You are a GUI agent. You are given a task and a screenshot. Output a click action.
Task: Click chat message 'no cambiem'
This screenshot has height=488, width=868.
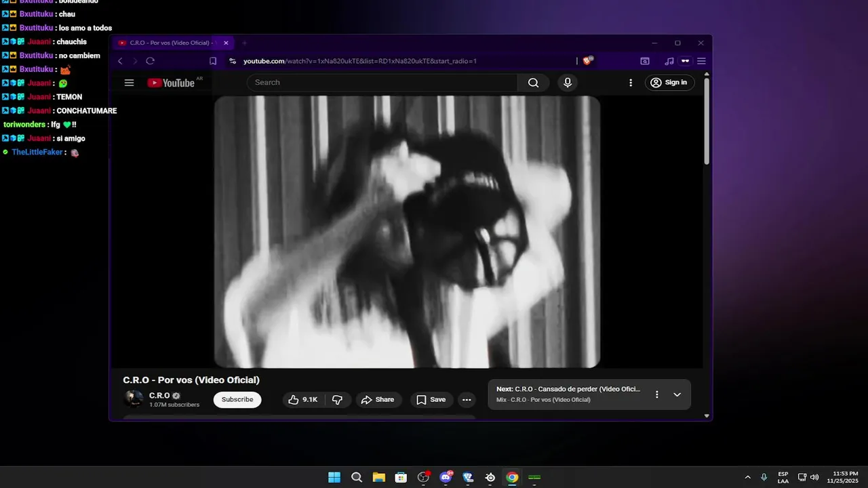(79, 56)
